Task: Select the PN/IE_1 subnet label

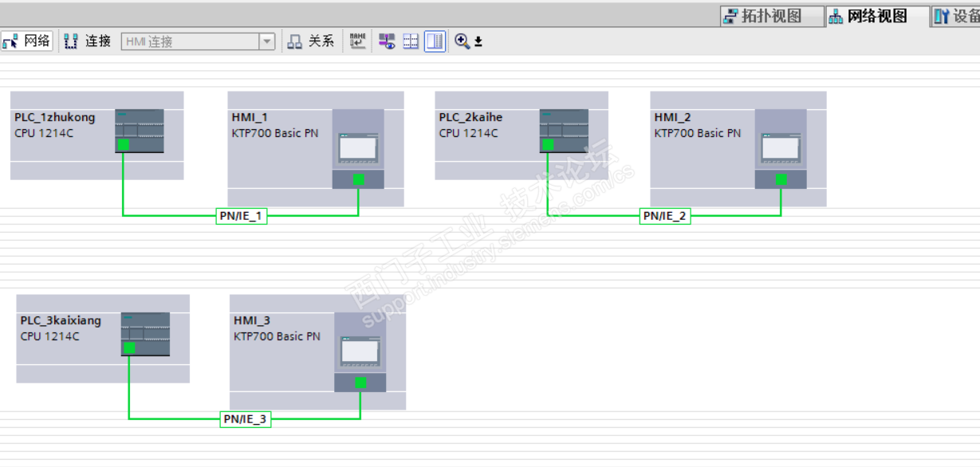Action: click(x=242, y=215)
